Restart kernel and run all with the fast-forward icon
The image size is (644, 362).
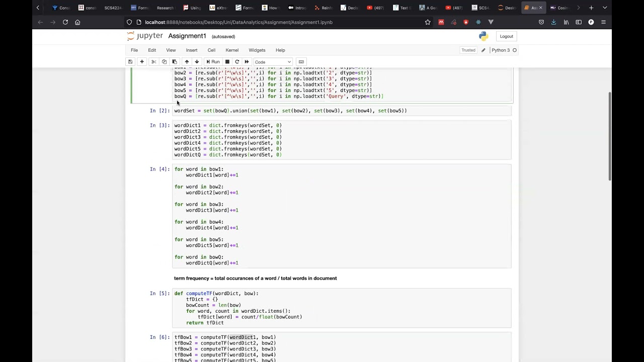247,62
